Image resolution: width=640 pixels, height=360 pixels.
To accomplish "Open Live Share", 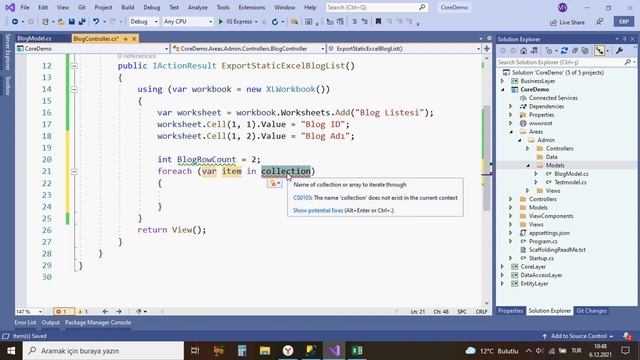I will point(567,22).
